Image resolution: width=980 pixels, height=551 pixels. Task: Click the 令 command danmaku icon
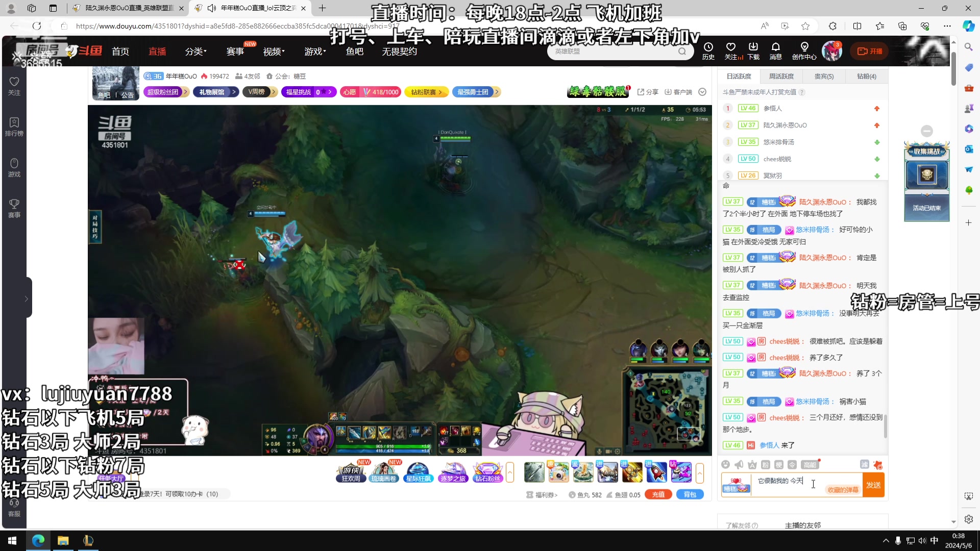792,464
